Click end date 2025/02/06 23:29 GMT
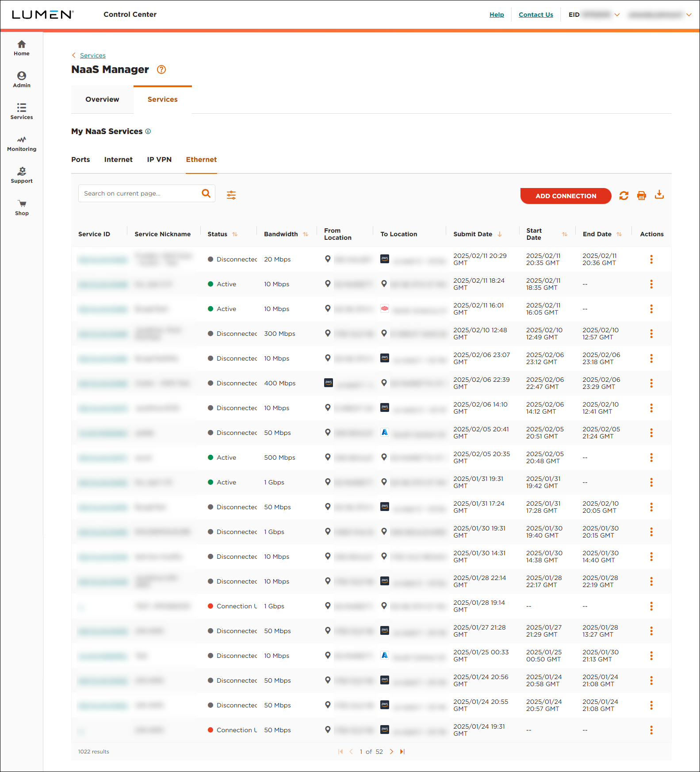This screenshot has height=772, width=700. pos(601,383)
